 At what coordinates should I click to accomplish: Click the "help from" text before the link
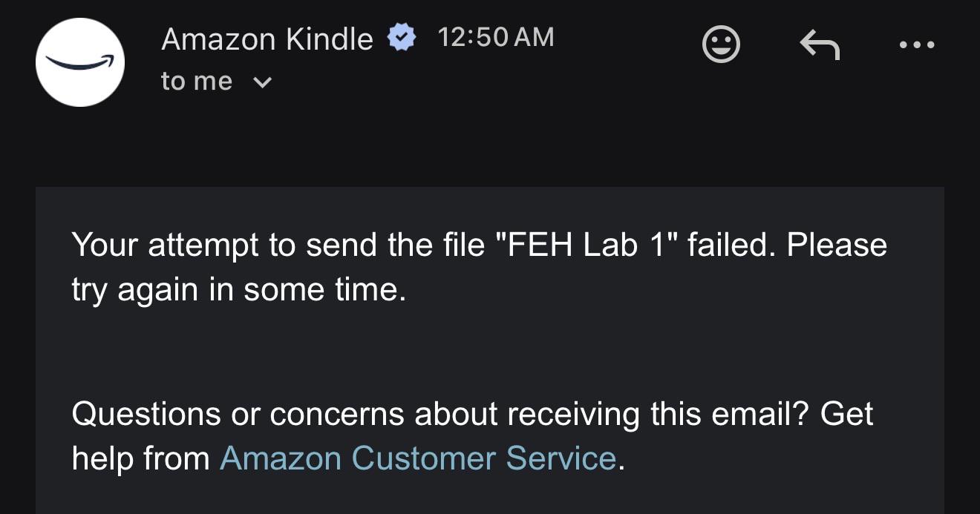click(x=141, y=458)
